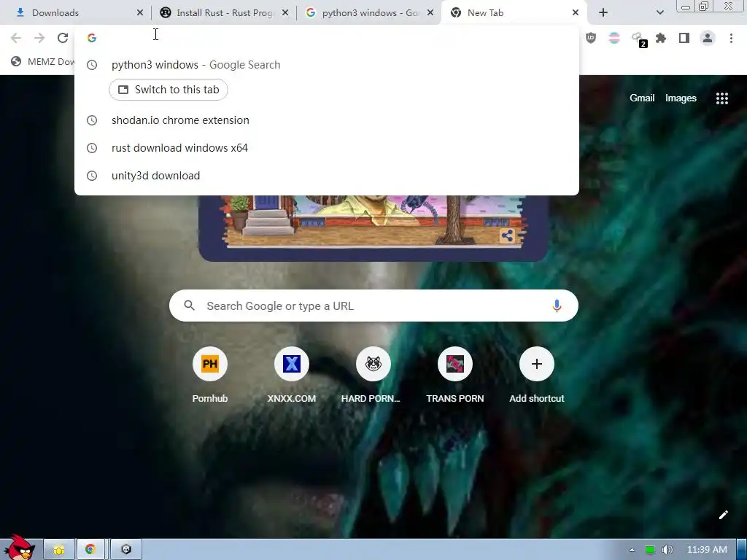This screenshot has height=560, width=747.
Task: Show hidden tray icons arrow
Action: pos(632,550)
